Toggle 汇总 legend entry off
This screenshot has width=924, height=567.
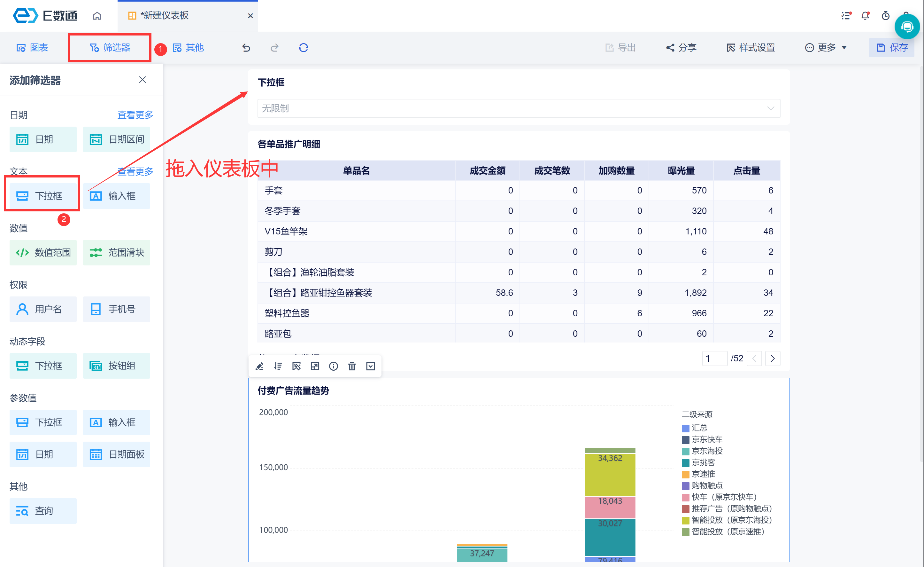tap(699, 428)
